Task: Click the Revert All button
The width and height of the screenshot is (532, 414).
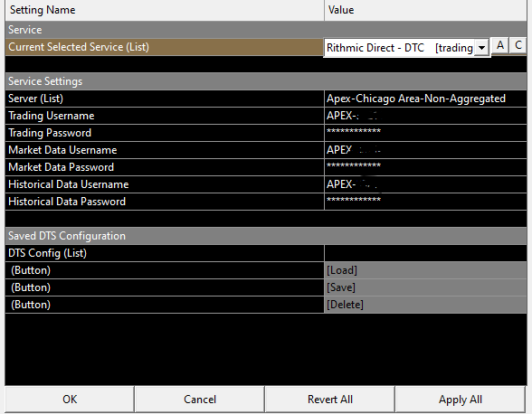Action: pyautogui.click(x=329, y=399)
